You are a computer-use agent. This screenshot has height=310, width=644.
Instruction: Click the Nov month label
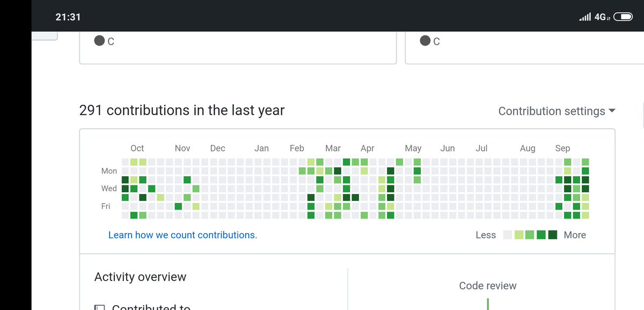182,148
